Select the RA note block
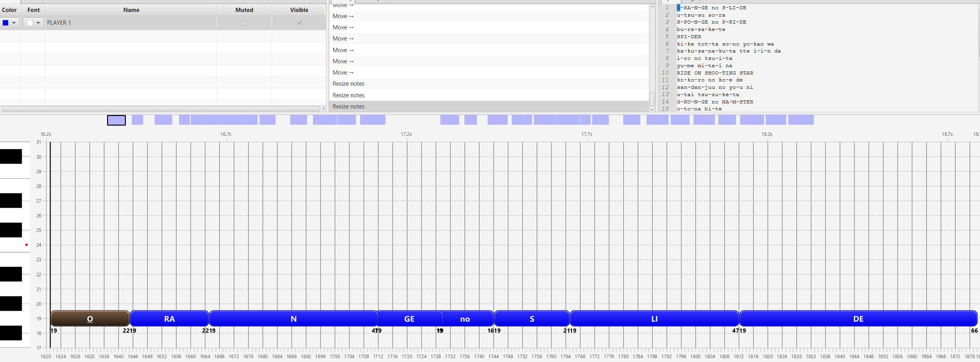The width and height of the screenshot is (980, 362). click(169, 319)
